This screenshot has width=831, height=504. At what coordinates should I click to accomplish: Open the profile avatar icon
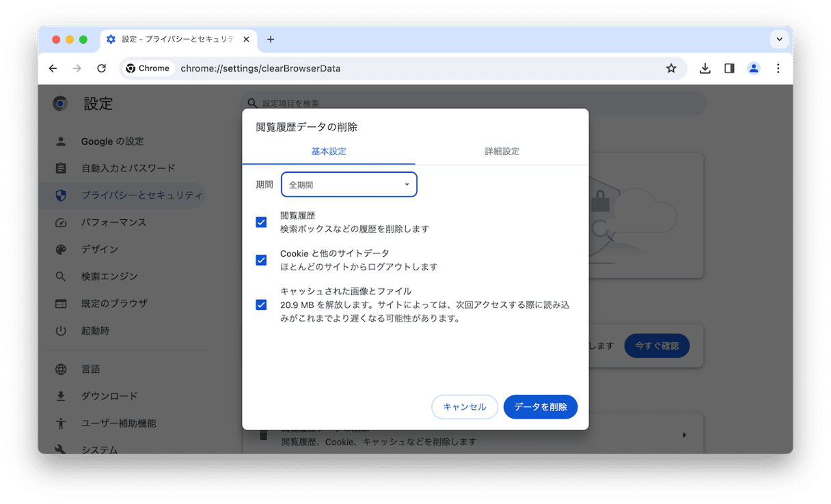pyautogui.click(x=754, y=68)
